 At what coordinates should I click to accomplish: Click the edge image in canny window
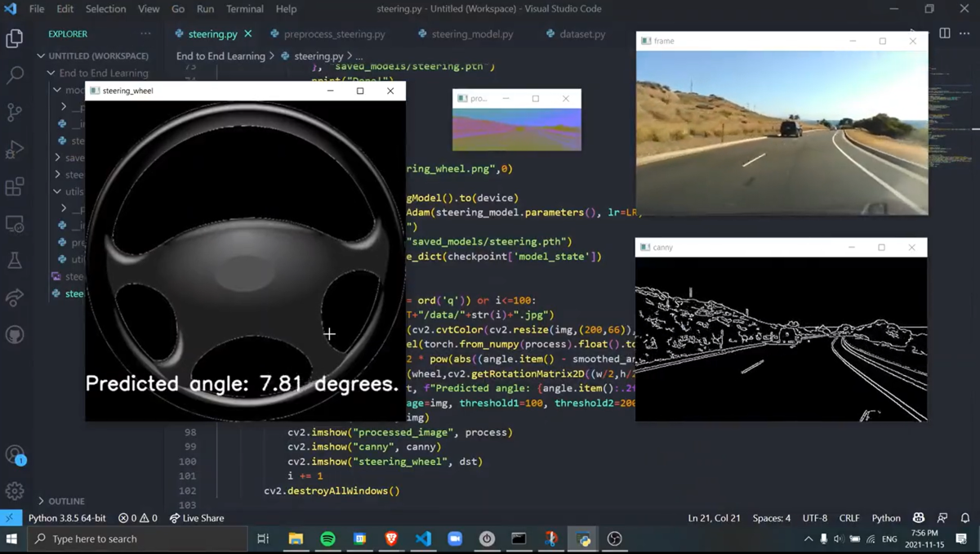tap(781, 339)
